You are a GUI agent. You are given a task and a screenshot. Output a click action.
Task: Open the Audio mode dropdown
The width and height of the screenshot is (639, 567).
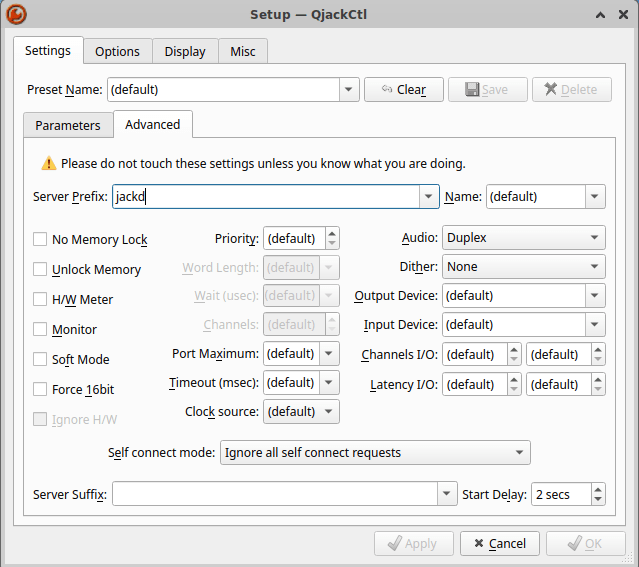(x=524, y=237)
